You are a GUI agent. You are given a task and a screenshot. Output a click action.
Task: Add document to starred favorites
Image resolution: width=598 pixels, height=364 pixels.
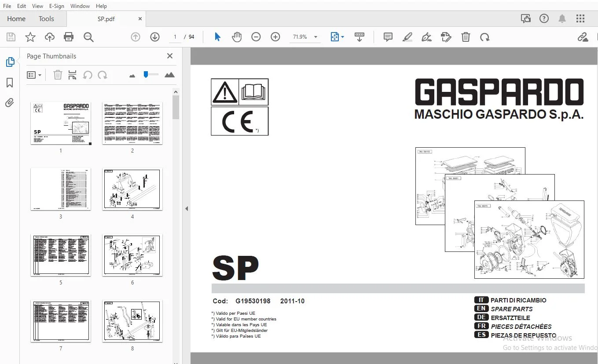(x=30, y=37)
